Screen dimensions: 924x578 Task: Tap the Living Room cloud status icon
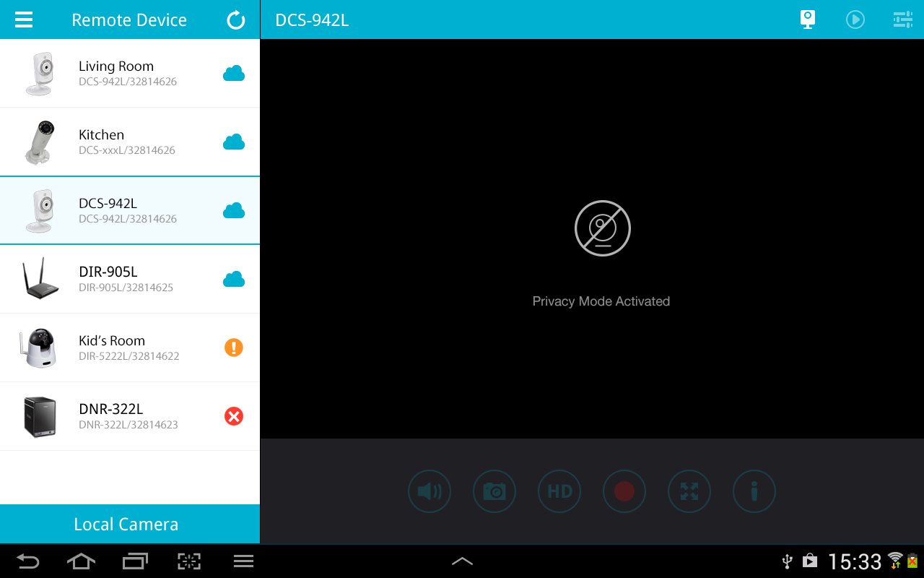click(x=234, y=73)
